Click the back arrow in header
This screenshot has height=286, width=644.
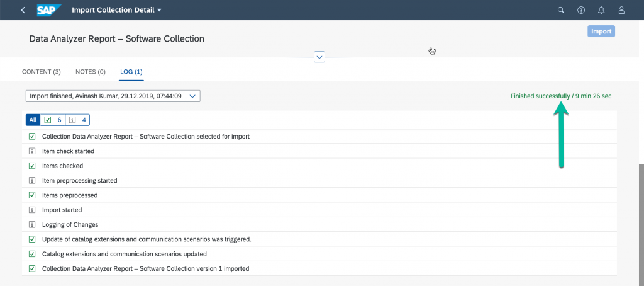(23, 10)
